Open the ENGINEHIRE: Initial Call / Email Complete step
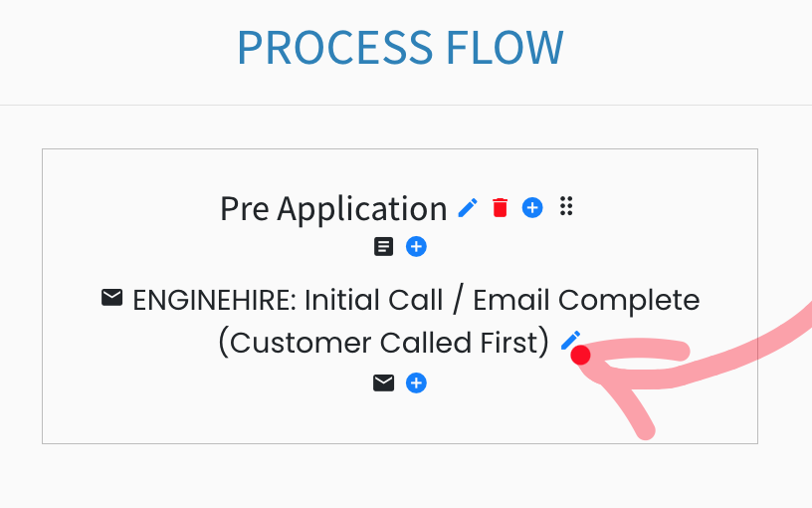Screen dimensions: 812x508 tap(416, 300)
